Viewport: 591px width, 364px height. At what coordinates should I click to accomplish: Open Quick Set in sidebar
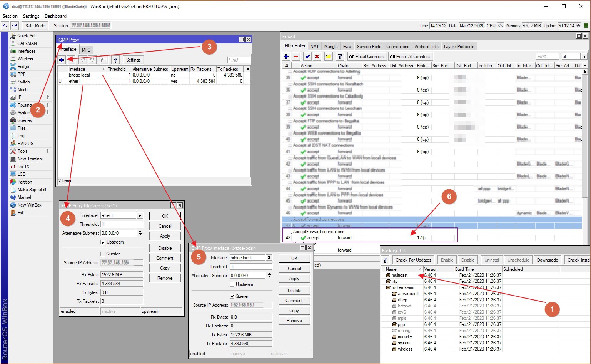(x=26, y=36)
